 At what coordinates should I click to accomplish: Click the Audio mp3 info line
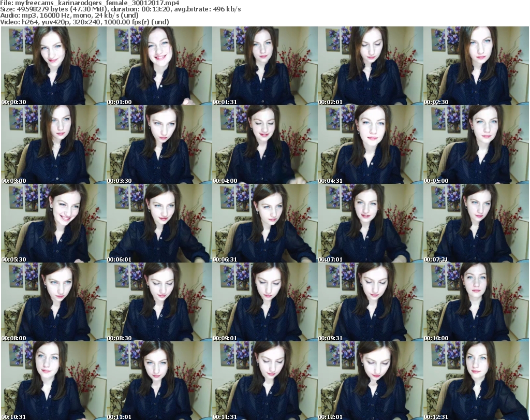[x=69, y=16]
